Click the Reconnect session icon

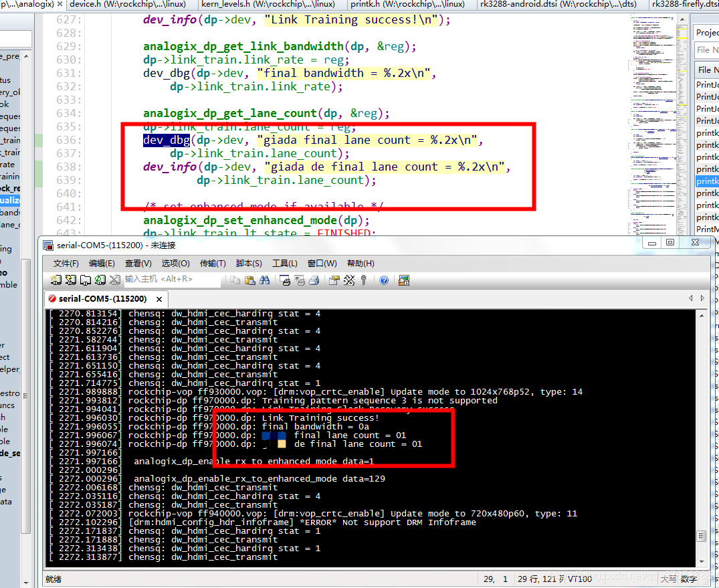(x=98, y=280)
